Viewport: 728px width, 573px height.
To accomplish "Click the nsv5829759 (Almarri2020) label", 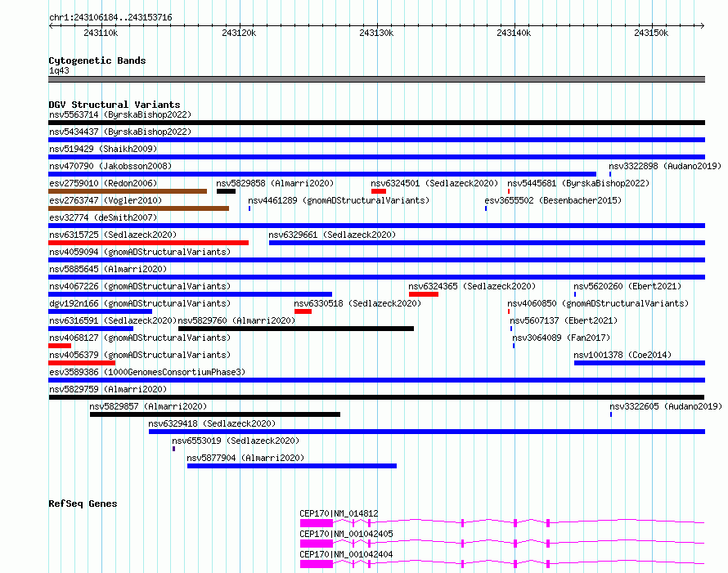I will pos(108,389).
